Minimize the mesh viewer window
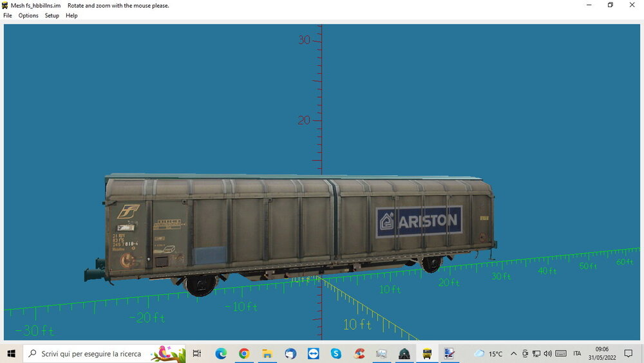Screen dimensions: 644x363 click(589, 5)
